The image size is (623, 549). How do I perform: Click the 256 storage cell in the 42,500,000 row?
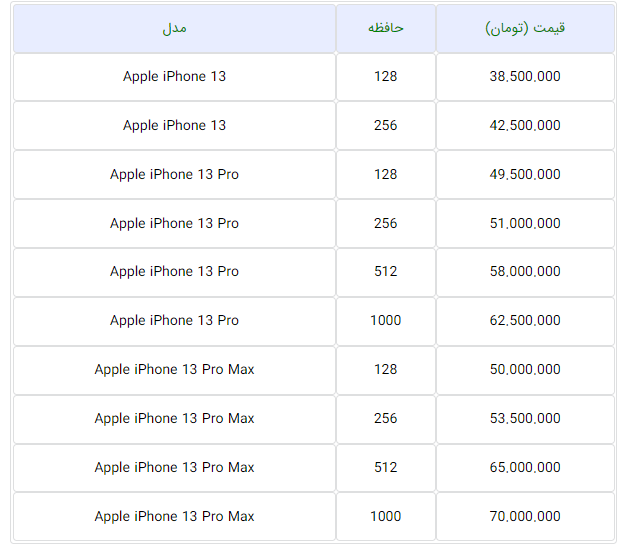(x=385, y=126)
